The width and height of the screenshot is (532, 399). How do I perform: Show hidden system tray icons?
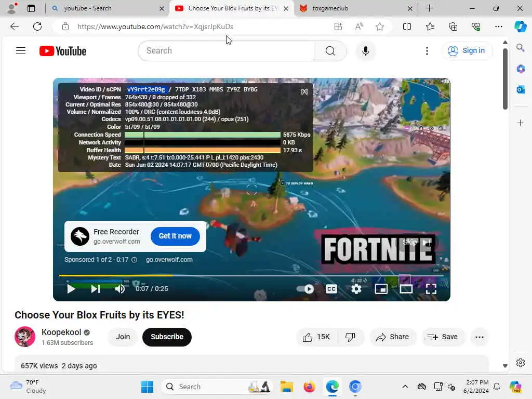click(405, 387)
